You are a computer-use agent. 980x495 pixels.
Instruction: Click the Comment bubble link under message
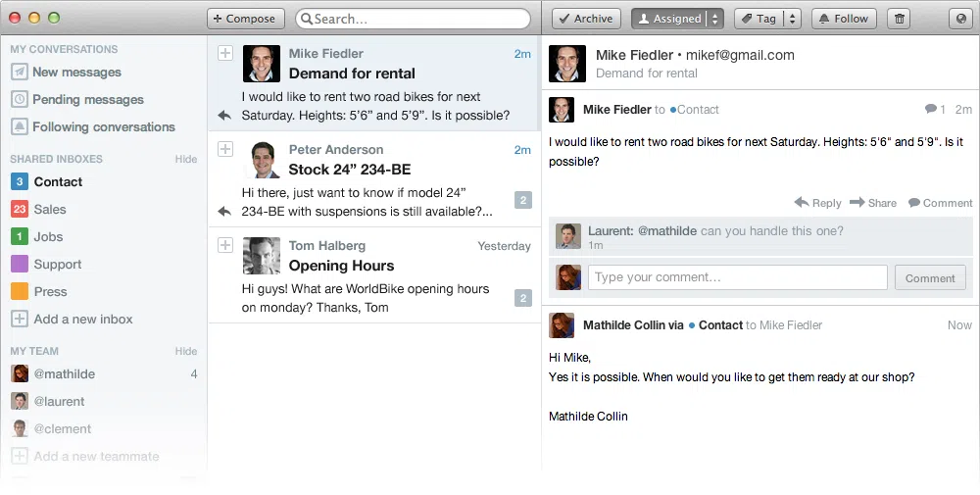tap(940, 203)
